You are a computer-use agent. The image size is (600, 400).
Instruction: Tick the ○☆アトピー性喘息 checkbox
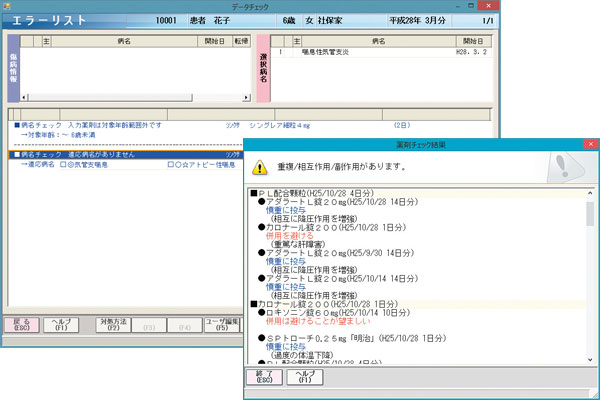pos(171,165)
